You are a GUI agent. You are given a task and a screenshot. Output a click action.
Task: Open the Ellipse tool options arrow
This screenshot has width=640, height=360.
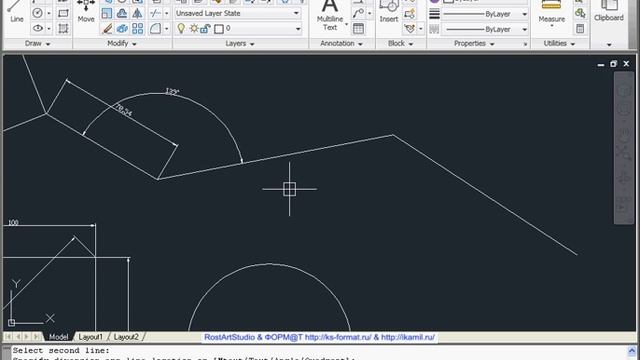(x=49, y=29)
